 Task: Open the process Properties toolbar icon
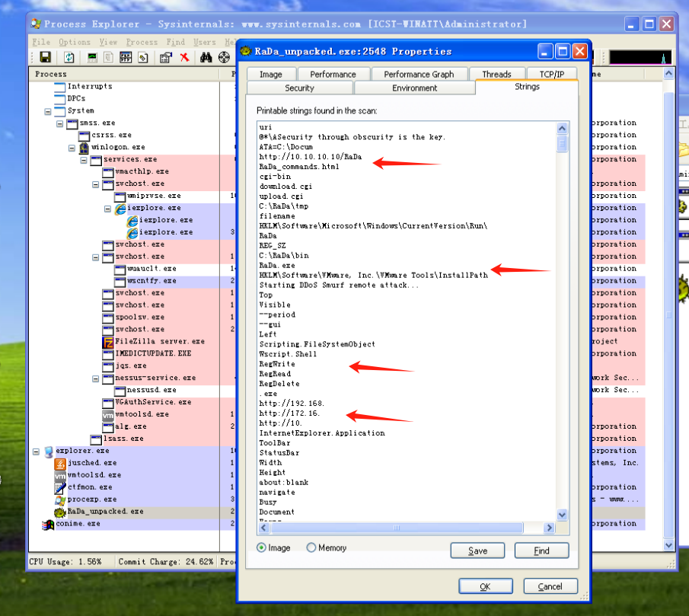pyautogui.click(x=166, y=57)
